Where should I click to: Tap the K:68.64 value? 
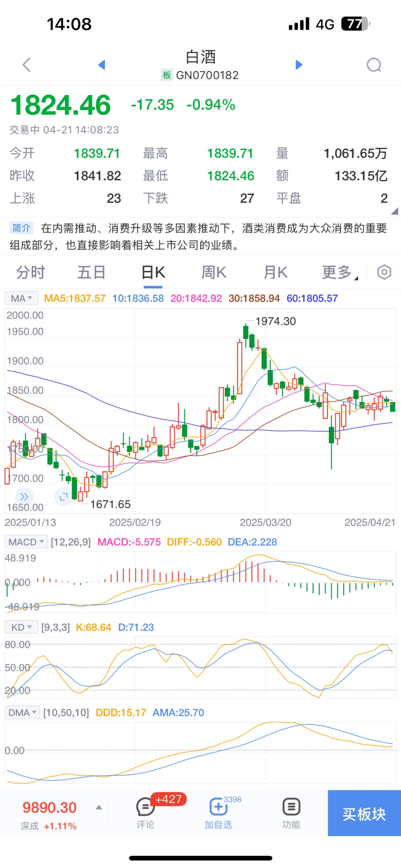(94, 627)
